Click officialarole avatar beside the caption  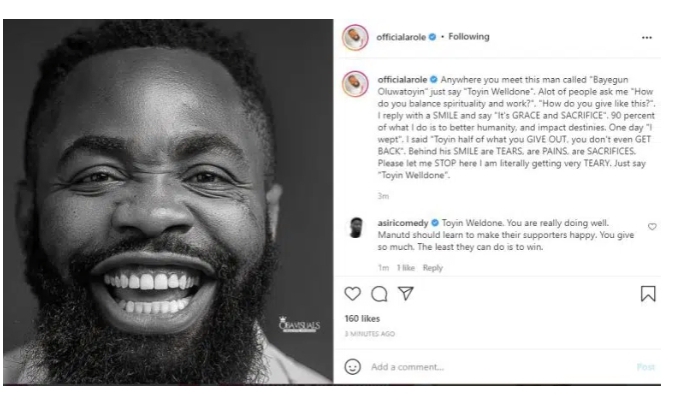tap(355, 84)
